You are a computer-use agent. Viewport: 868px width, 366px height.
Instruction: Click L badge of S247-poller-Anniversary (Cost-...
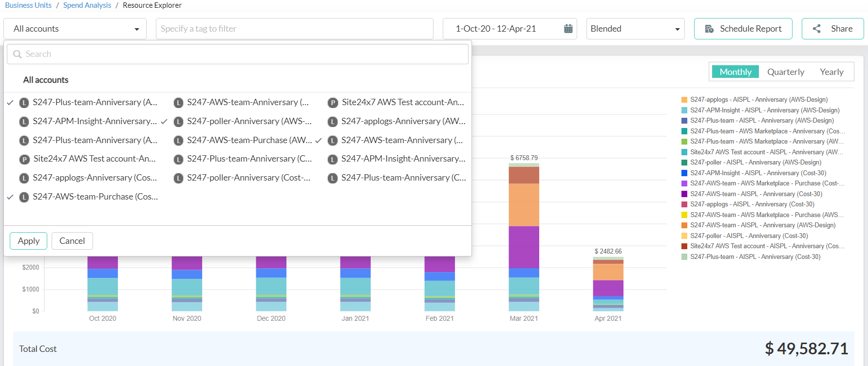click(179, 178)
